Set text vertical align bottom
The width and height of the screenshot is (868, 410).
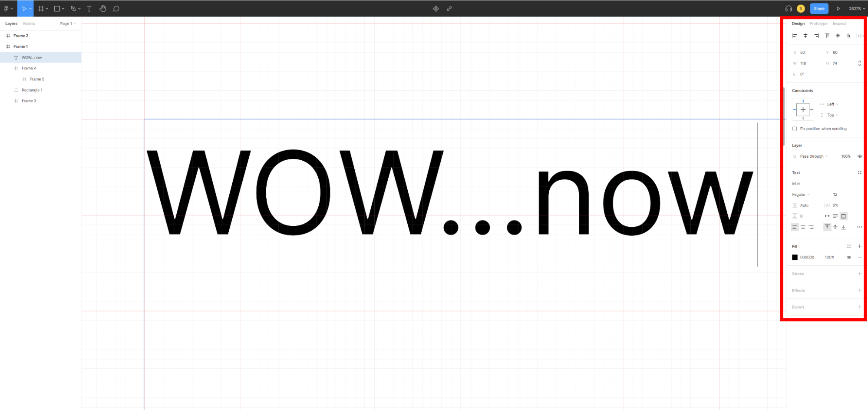click(844, 227)
